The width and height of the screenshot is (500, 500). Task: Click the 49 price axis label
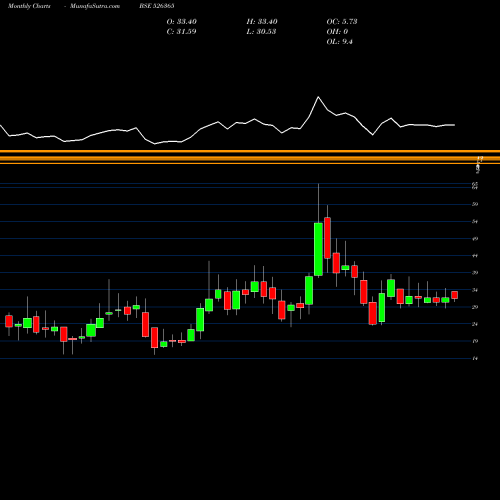[475, 239]
